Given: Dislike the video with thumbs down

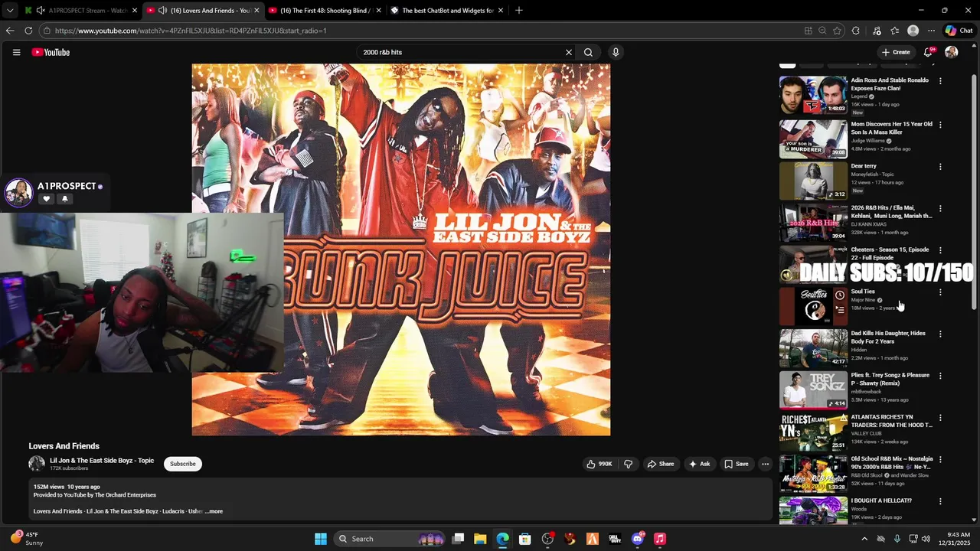Looking at the screenshot, I should pyautogui.click(x=628, y=464).
